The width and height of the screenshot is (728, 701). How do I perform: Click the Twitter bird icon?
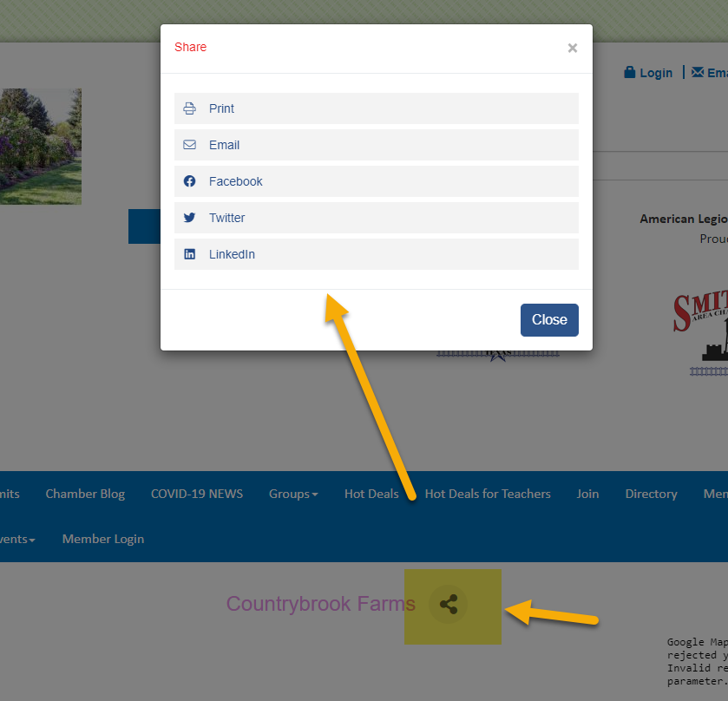pyautogui.click(x=189, y=218)
